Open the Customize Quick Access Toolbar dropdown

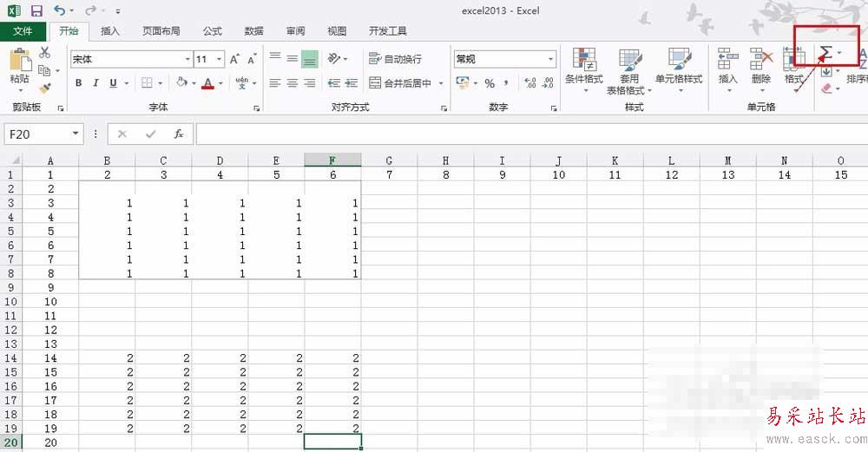pos(118,11)
